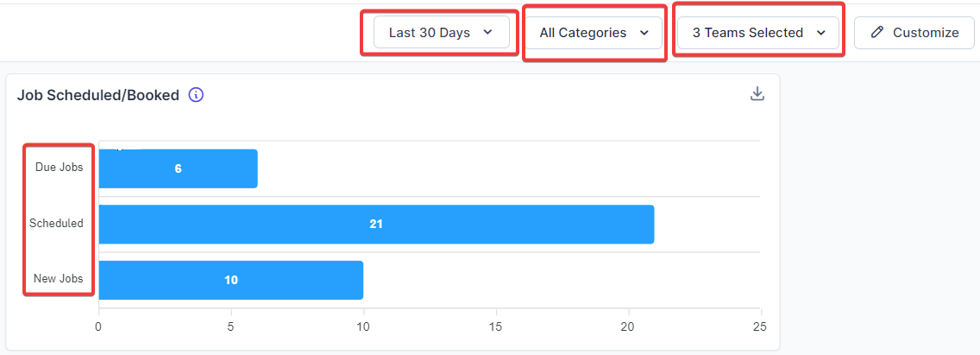Click the Scheduled axis label
Viewport: 980px width, 355px height.
pyautogui.click(x=56, y=223)
